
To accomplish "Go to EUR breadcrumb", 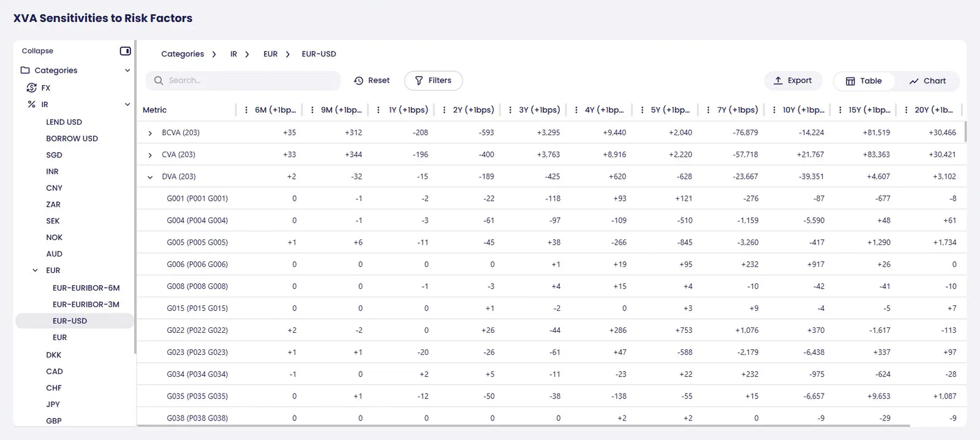I will (271, 54).
